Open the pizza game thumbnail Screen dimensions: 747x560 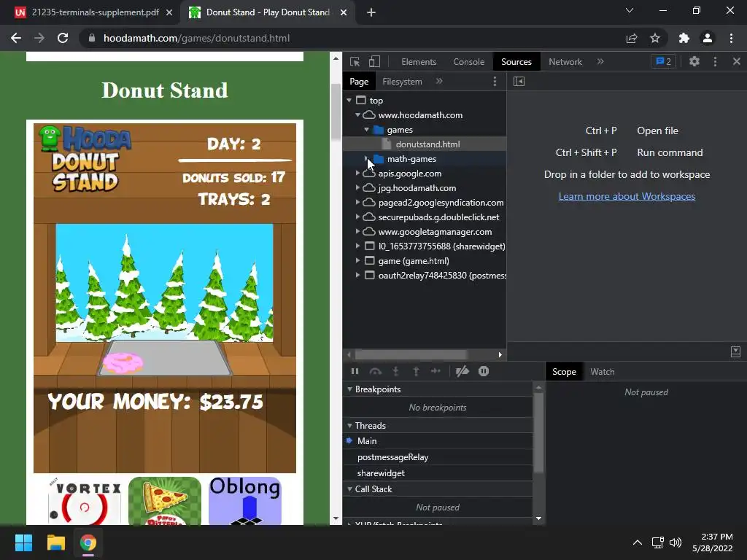(x=165, y=501)
